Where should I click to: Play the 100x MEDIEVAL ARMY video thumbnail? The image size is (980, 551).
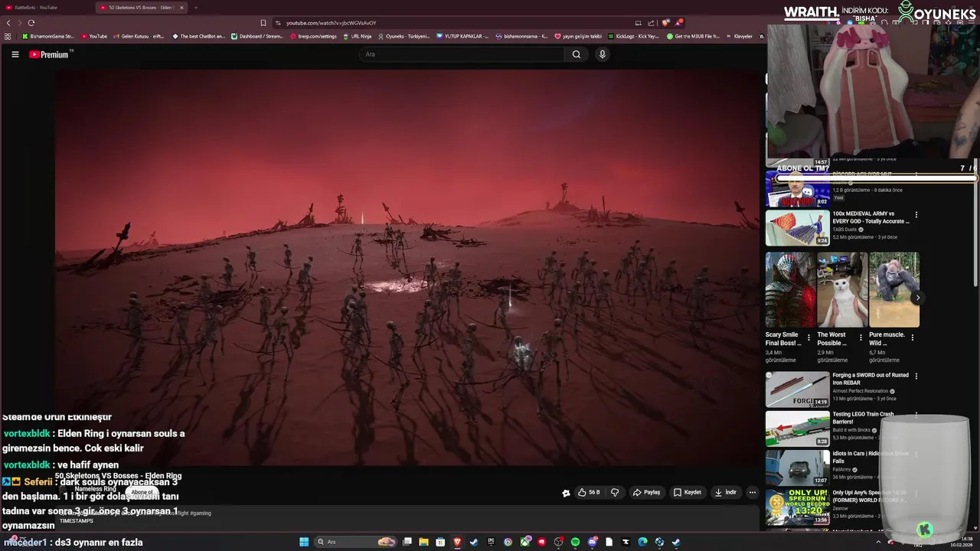click(x=797, y=227)
